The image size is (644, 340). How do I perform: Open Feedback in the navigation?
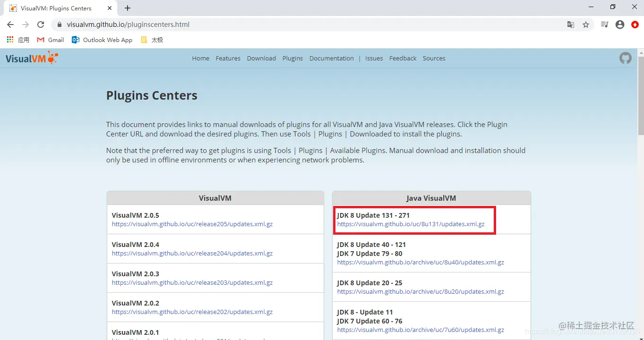coord(403,58)
